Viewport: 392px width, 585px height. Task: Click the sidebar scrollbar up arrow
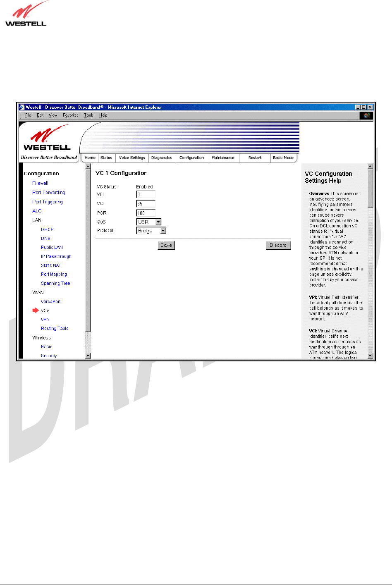click(88, 167)
